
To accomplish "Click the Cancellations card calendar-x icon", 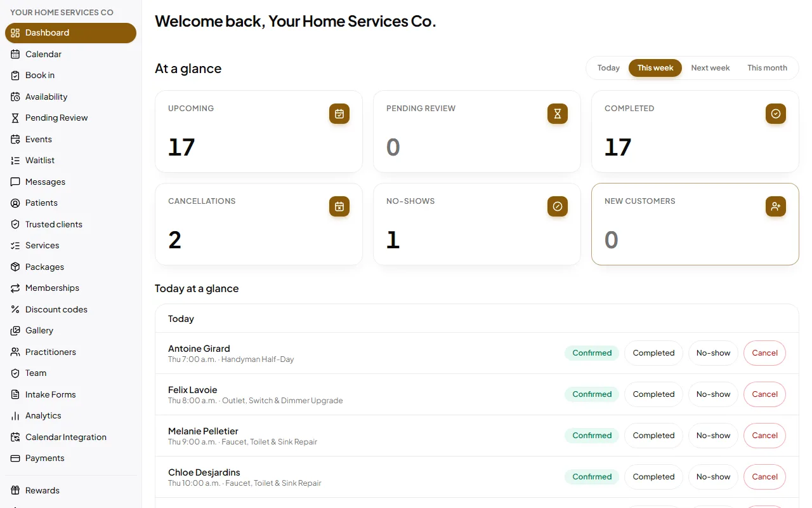I will click(x=339, y=206).
